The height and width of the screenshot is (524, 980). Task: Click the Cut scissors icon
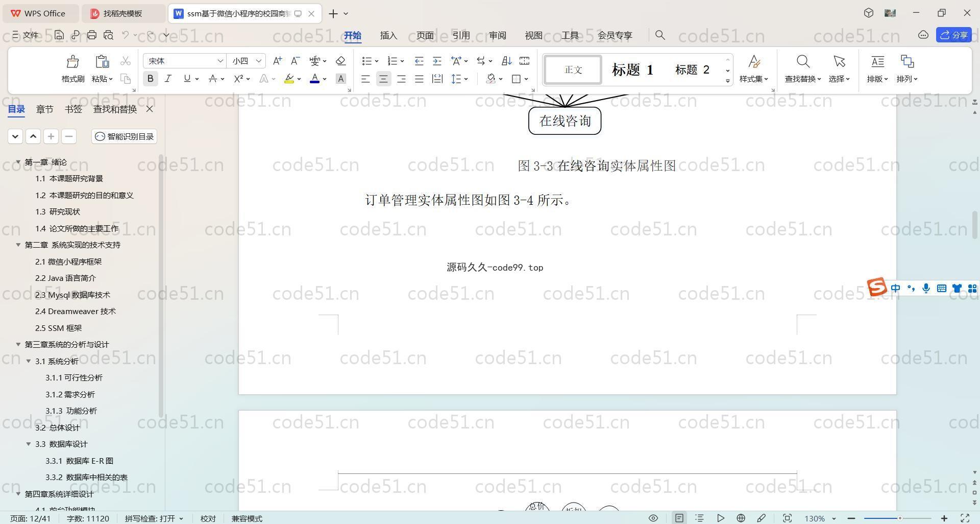pyautogui.click(x=126, y=61)
